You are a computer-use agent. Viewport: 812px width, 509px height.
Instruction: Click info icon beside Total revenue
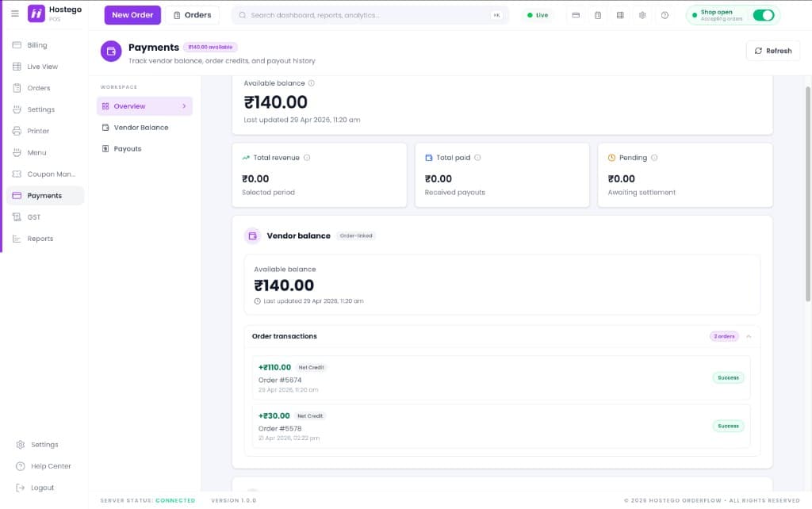pyautogui.click(x=307, y=158)
